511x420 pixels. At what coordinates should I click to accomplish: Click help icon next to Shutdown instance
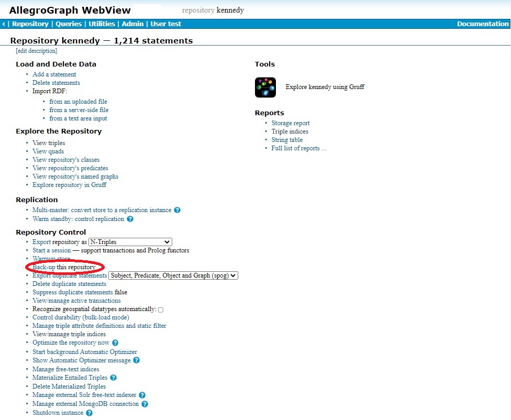[x=89, y=413]
